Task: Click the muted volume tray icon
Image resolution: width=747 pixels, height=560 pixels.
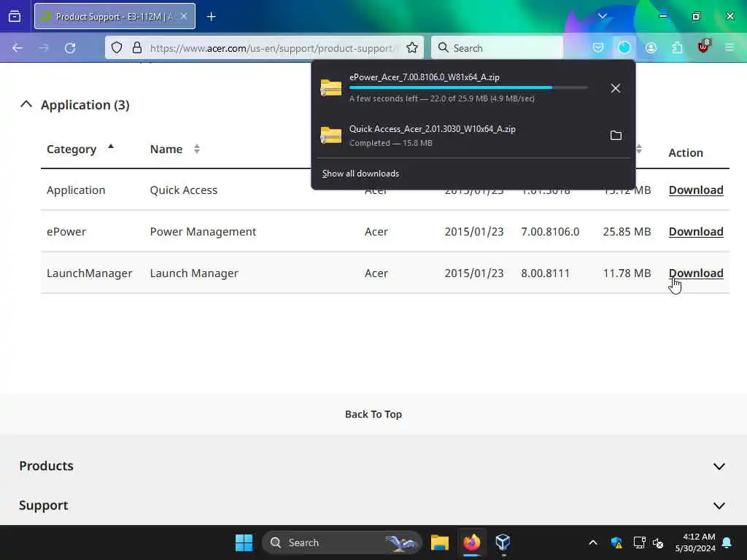Action: (x=658, y=542)
